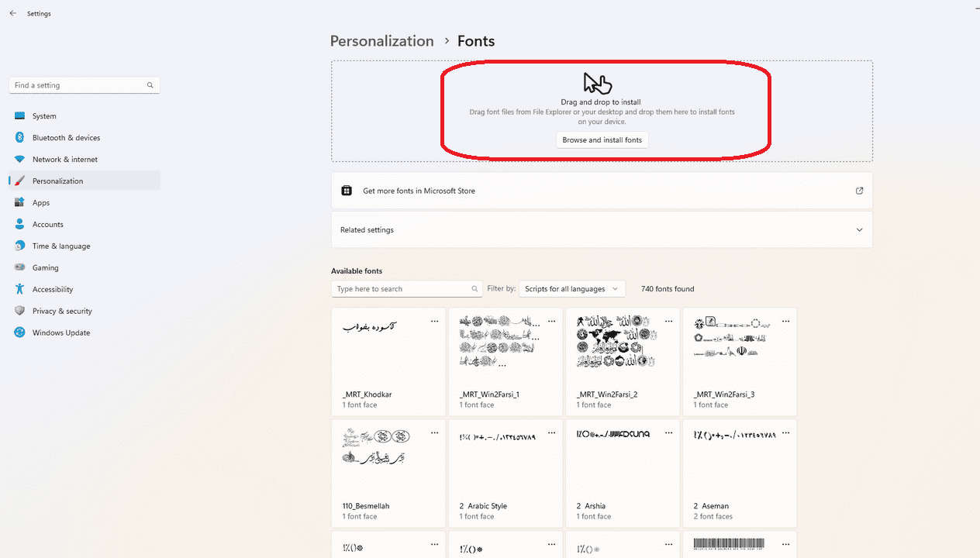The image size is (980, 558).
Task: Open the Scripts for all languages dropdown
Action: [x=571, y=289]
